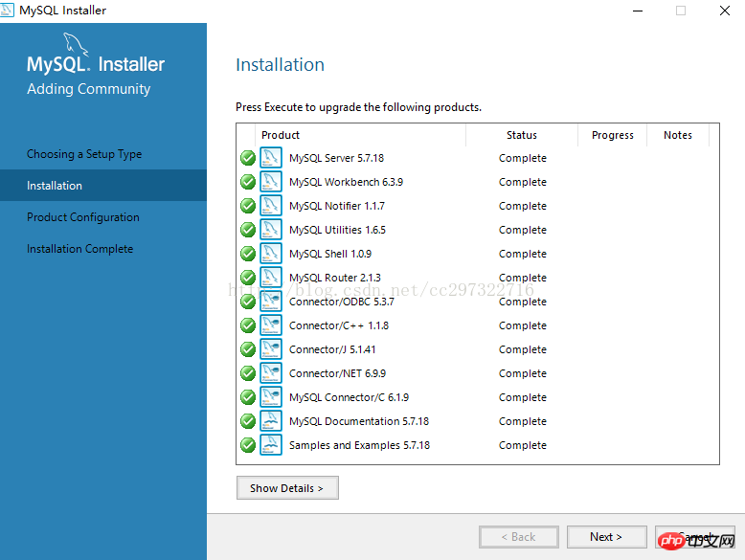Image resolution: width=745 pixels, height=560 pixels.
Task: Select the Connector/ODBC 5.3.7 product name
Action: pyautogui.click(x=342, y=302)
